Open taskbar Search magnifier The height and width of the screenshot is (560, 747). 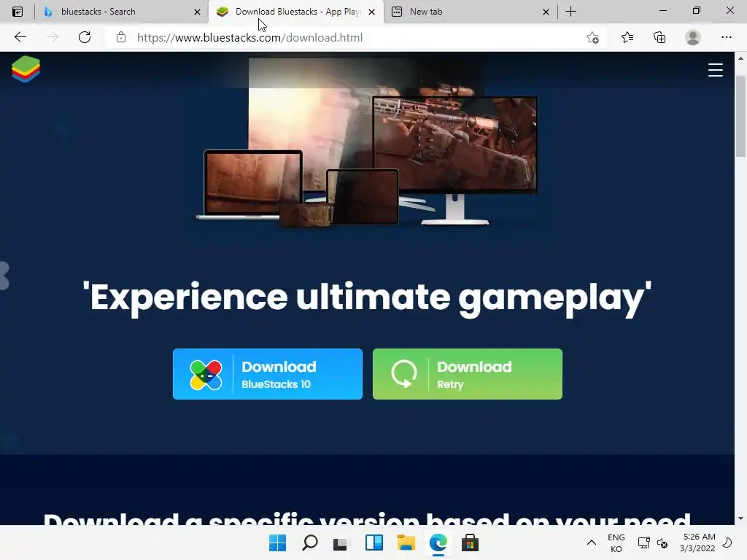tap(309, 542)
